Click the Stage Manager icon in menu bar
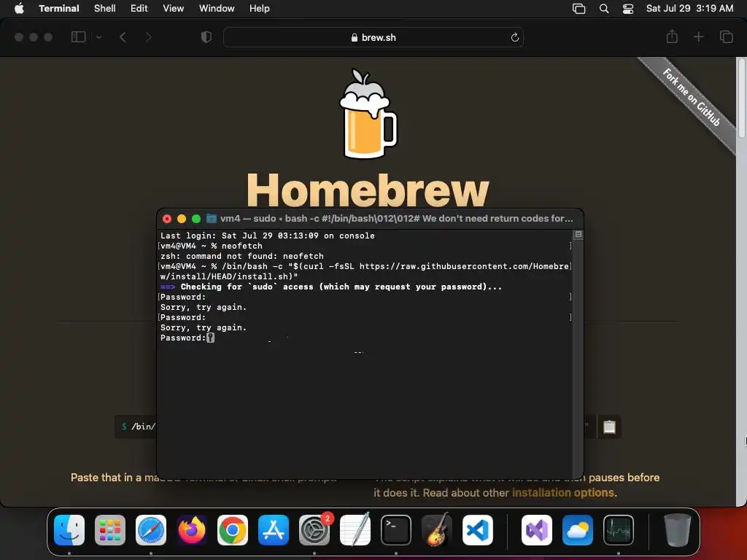This screenshot has height=560, width=747. (578, 9)
